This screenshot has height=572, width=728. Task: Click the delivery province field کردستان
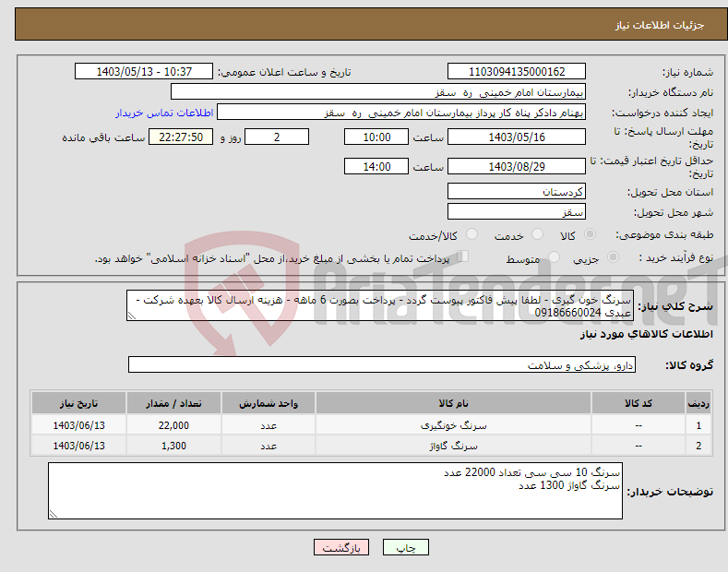(517, 191)
